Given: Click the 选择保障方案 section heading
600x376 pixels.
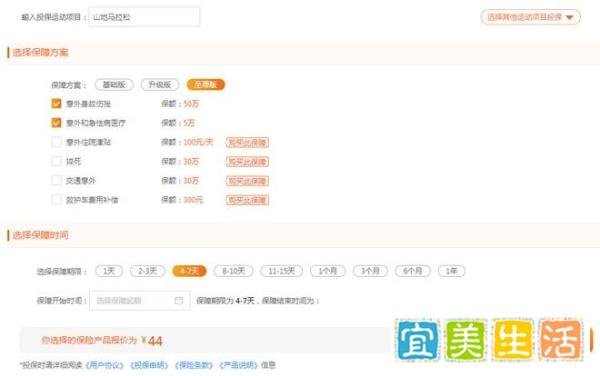Looking at the screenshot, I should tap(41, 52).
